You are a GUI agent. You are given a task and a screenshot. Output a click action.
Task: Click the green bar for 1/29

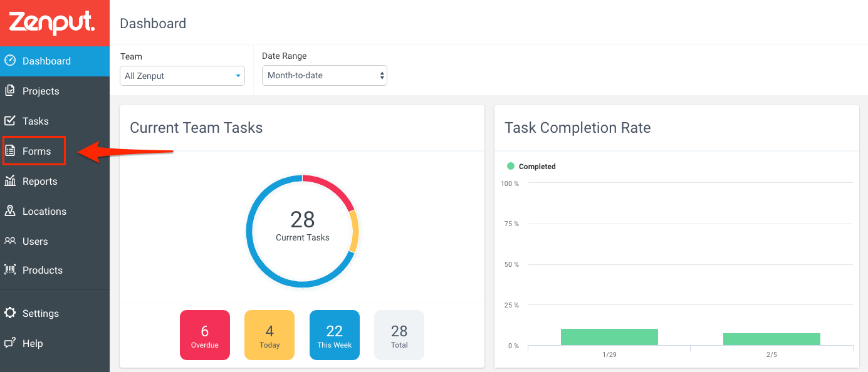pyautogui.click(x=609, y=337)
